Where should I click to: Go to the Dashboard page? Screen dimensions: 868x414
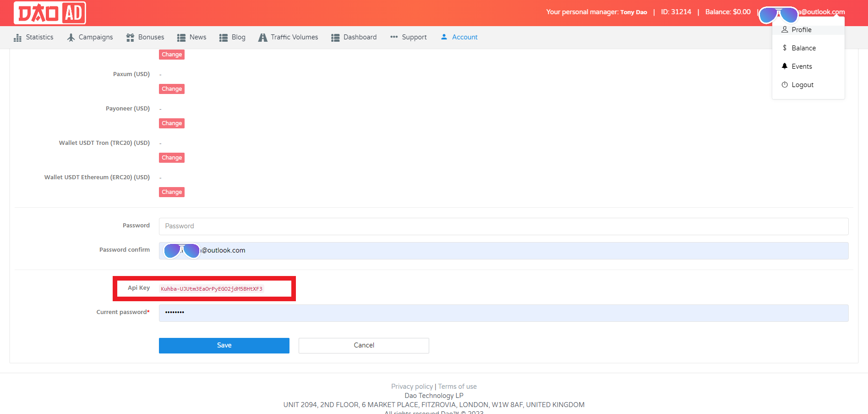360,37
